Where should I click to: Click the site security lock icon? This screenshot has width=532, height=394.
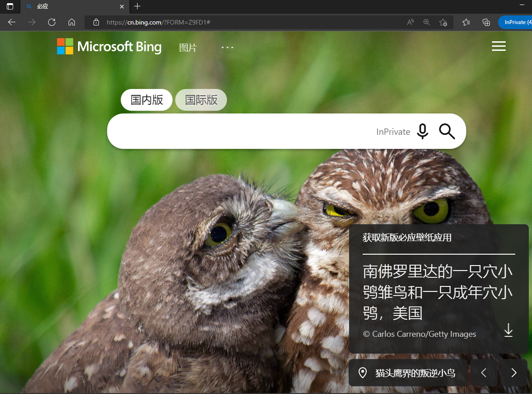[95, 22]
